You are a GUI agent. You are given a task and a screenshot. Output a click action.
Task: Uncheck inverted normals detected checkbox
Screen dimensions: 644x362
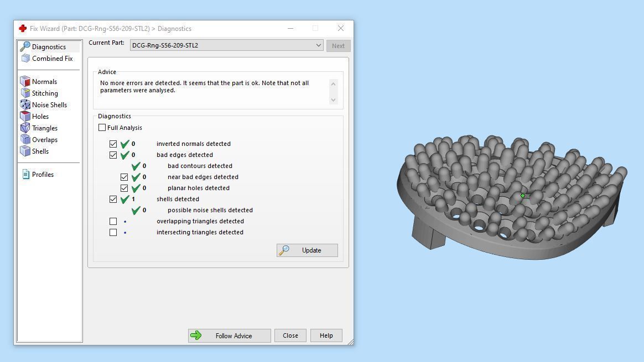click(x=113, y=144)
